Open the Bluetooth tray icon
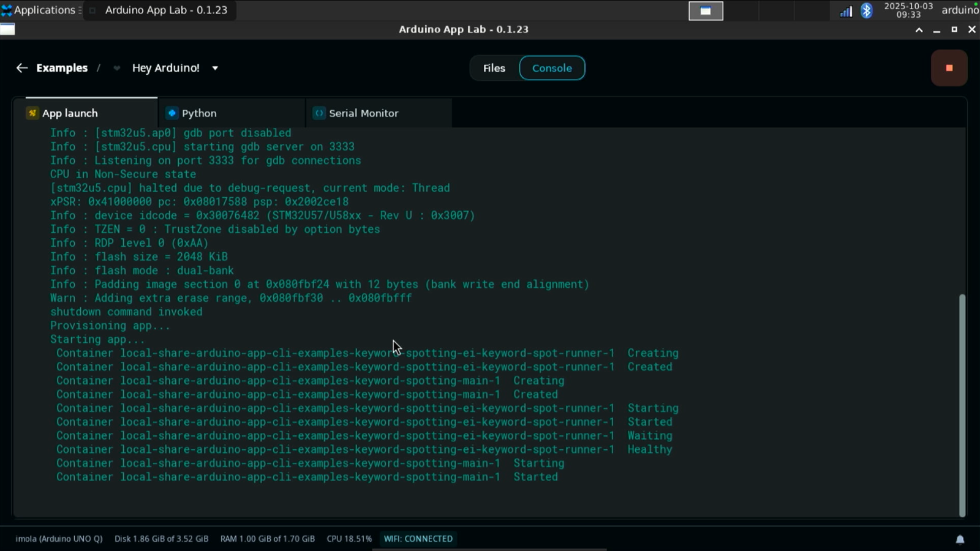Image resolution: width=980 pixels, height=551 pixels. tap(866, 10)
